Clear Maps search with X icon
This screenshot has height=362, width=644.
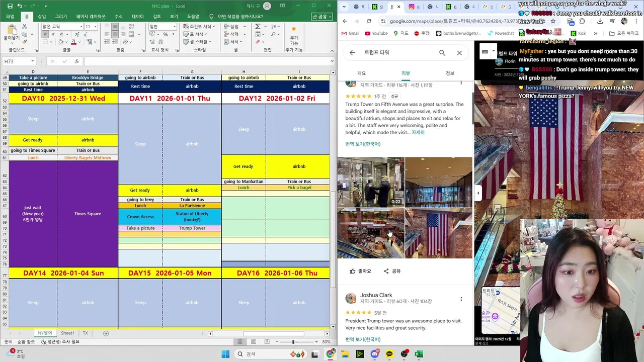click(459, 52)
